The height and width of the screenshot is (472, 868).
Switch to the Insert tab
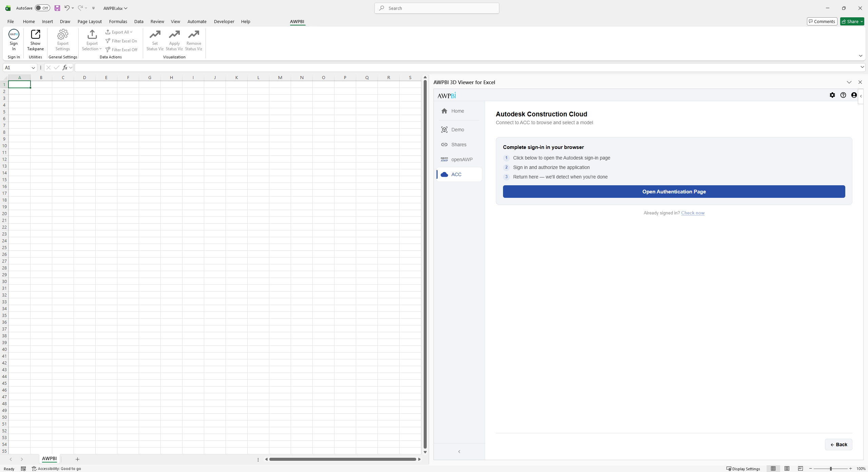47,21
